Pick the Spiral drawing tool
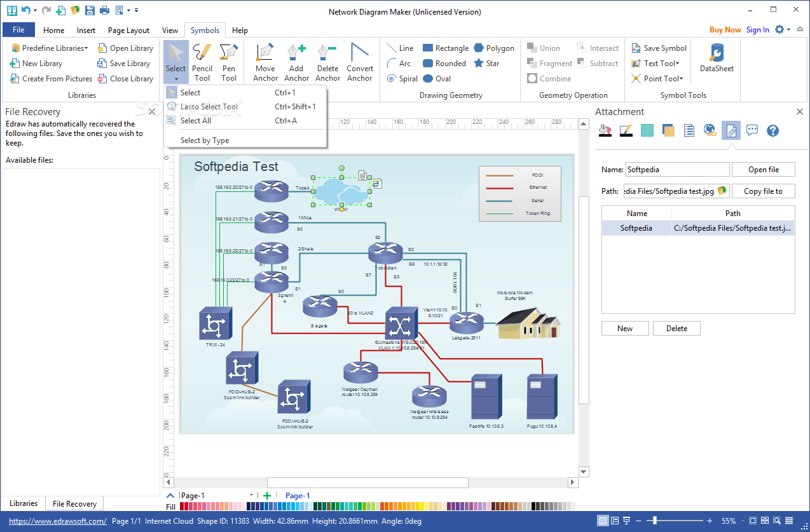This screenshot has width=810, height=532. tap(403, 78)
